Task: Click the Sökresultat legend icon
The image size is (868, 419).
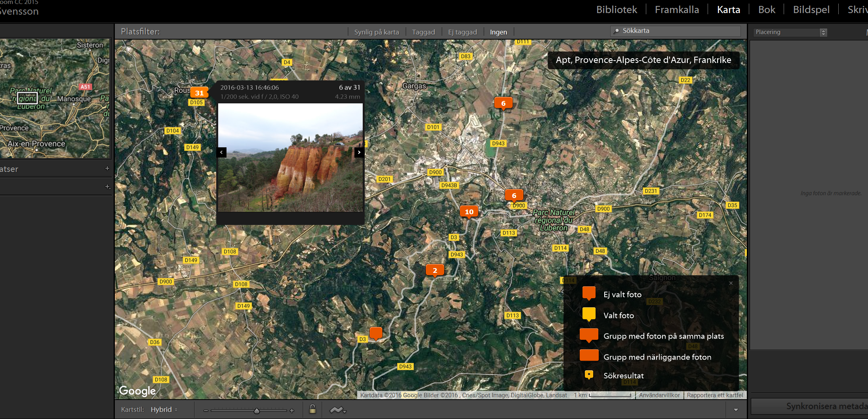Action: click(589, 375)
